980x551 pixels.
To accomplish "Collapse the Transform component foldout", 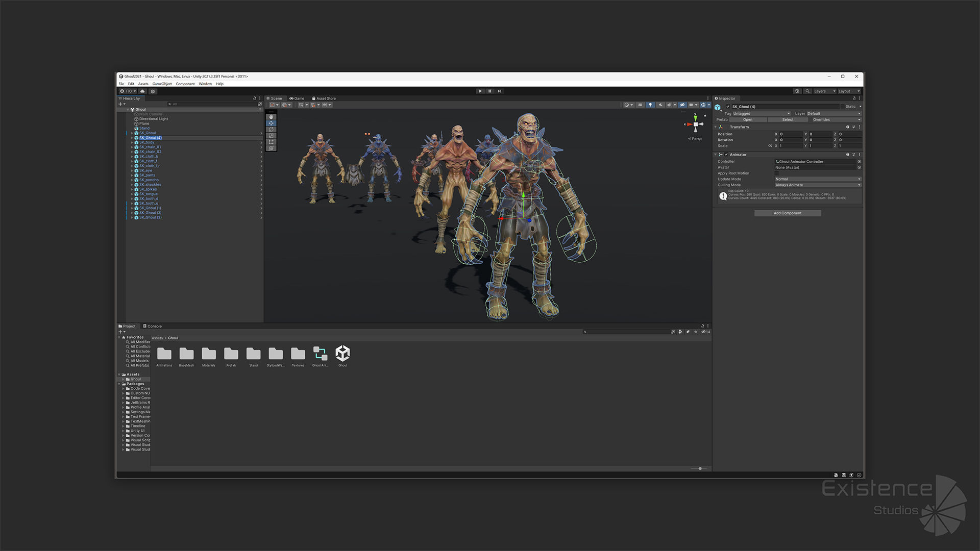I will tap(716, 127).
